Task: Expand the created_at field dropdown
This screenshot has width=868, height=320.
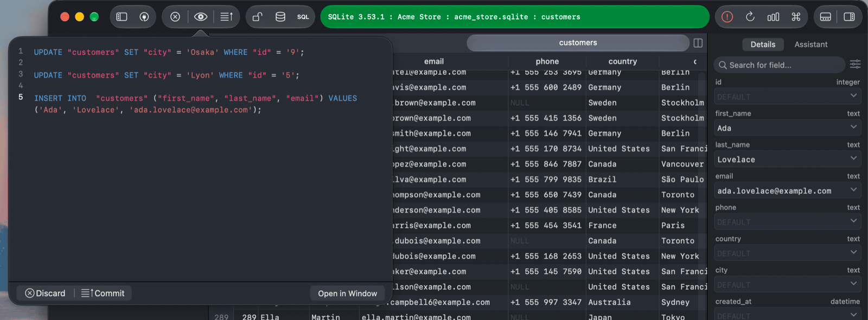Action: [x=854, y=315]
